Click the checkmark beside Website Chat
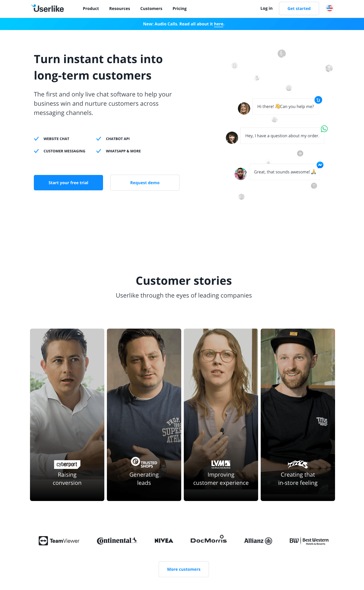 pos(36,139)
